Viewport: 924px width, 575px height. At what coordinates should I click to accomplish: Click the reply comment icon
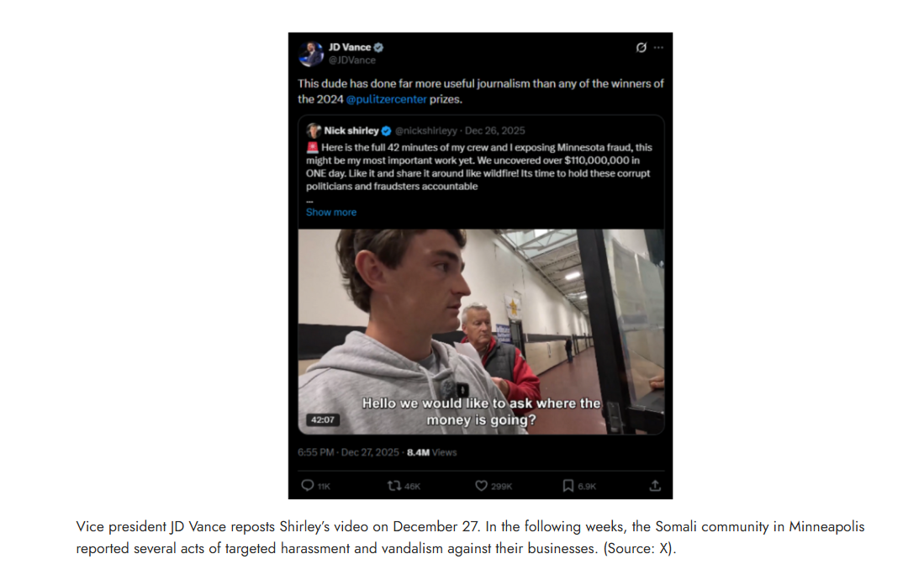tap(308, 485)
